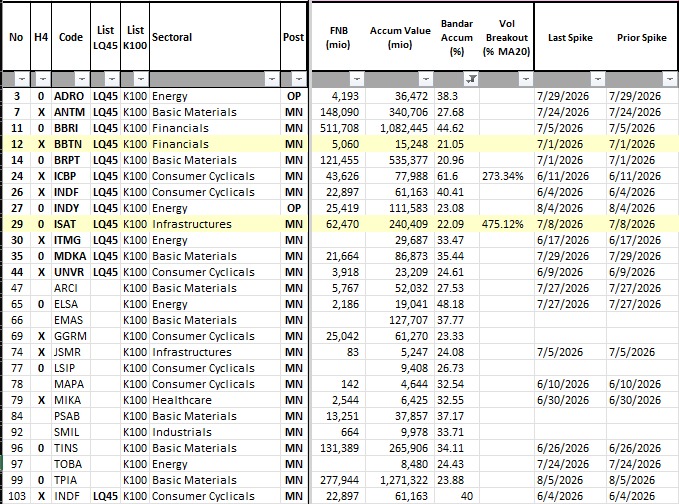Select the MDKA code cell
The height and width of the screenshot is (504, 679).
coord(71,256)
